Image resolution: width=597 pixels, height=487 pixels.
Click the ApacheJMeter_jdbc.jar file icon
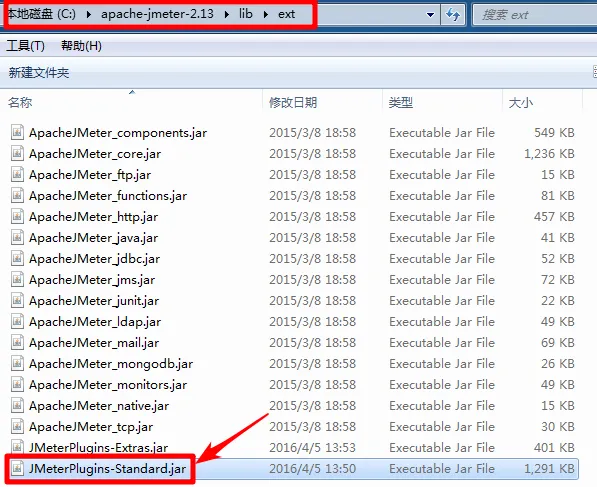coord(17,259)
